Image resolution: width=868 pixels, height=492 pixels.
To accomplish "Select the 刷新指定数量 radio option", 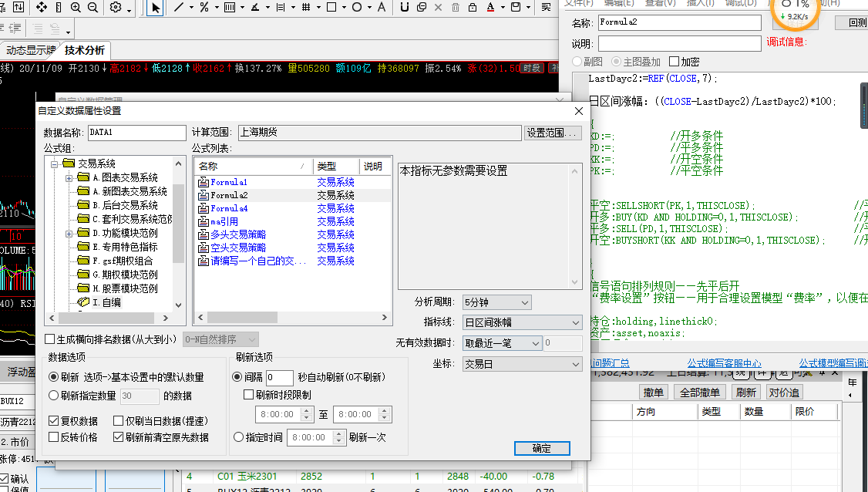I will pos(54,396).
